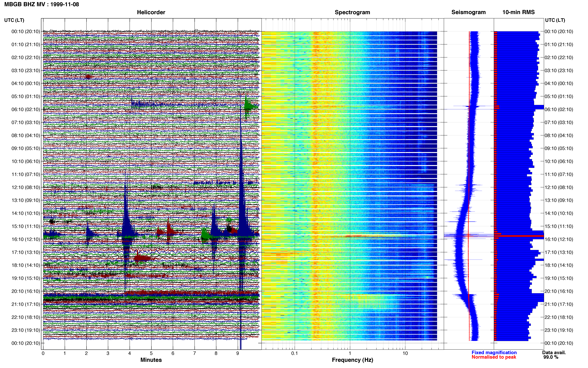Click '08:10 (04:10)' on the left time axis
Image resolution: width=588 pixels, height=368 pixels.
26,135
